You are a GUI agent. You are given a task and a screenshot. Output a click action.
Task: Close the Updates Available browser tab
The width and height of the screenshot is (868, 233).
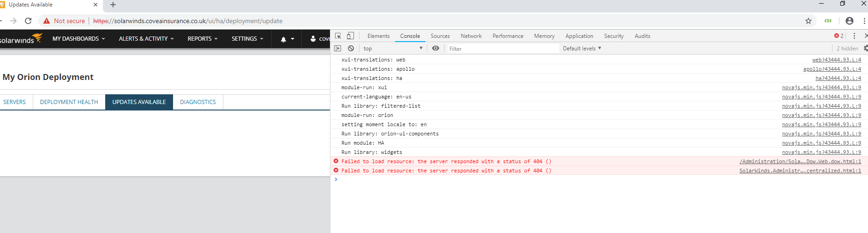pyautogui.click(x=96, y=5)
